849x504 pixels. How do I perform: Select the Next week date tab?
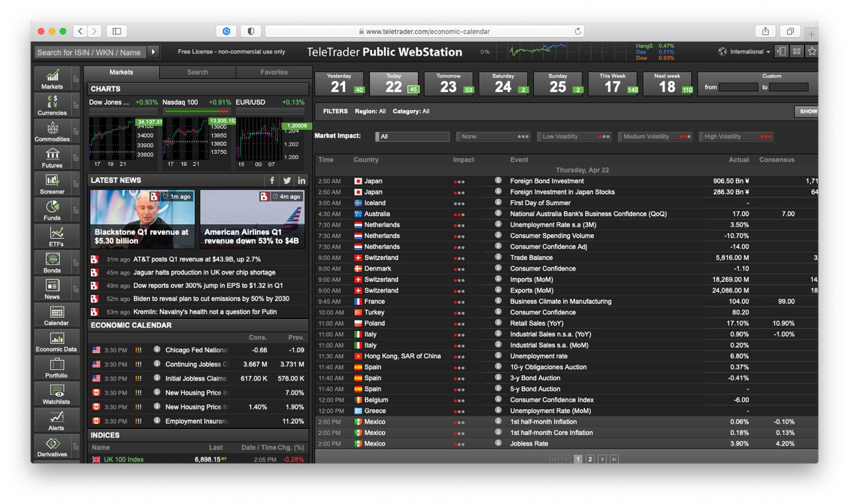668,84
